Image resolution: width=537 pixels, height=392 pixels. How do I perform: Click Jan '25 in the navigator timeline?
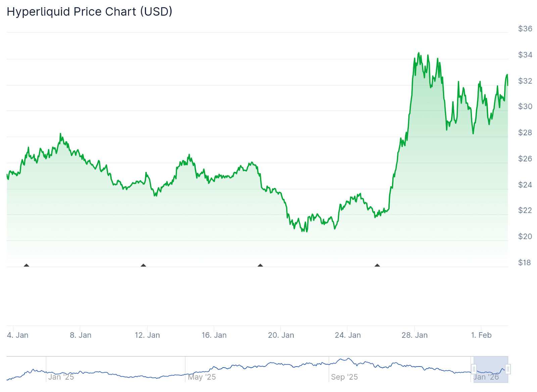61,377
